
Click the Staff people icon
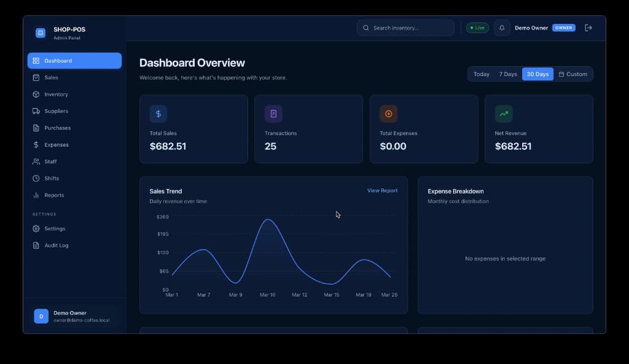tap(36, 161)
